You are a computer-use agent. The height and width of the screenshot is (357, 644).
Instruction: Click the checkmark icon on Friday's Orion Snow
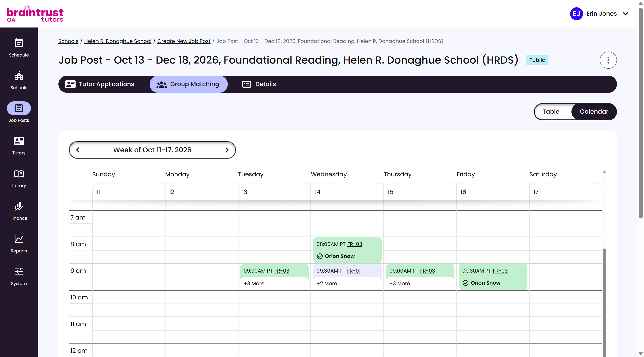tap(465, 283)
